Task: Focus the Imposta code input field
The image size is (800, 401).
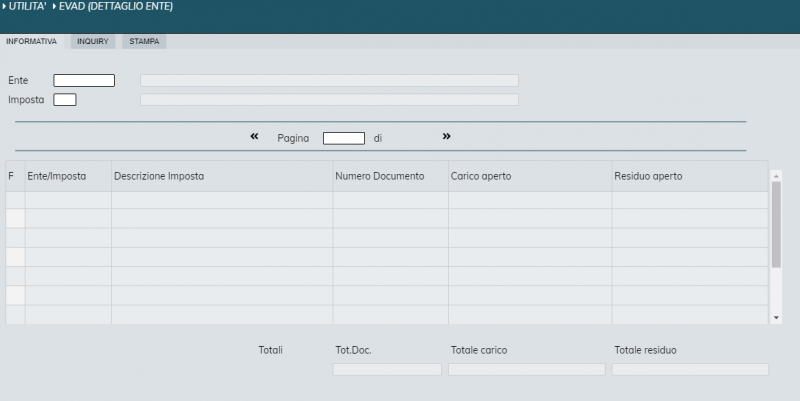Action: click(65, 99)
